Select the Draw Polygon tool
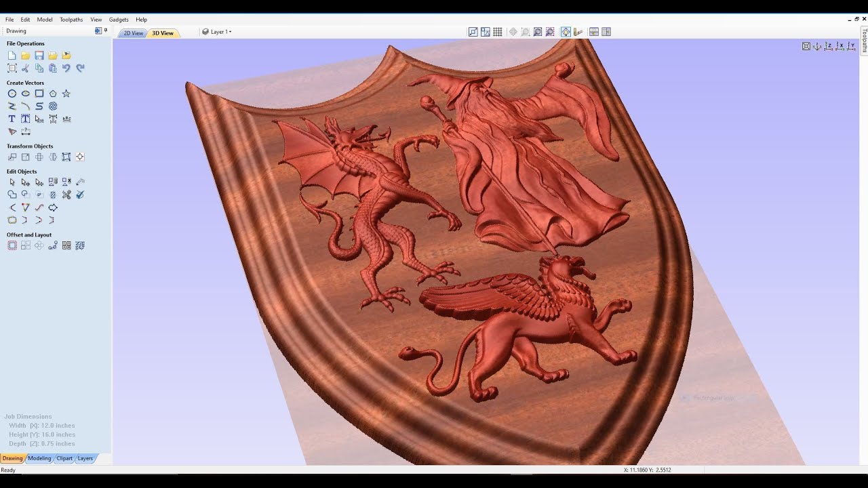The height and width of the screenshot is (488, 868). tap(53, 94)
